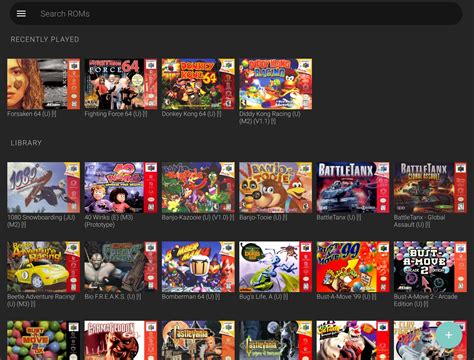Launch Beetle Adventure Racing cover
This screenshot has width=474, height=360.
[x=43, y=267]
